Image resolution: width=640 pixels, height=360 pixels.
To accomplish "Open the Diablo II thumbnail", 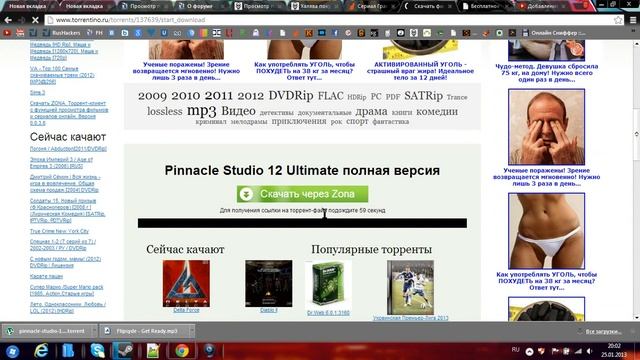I will (269, 284).
